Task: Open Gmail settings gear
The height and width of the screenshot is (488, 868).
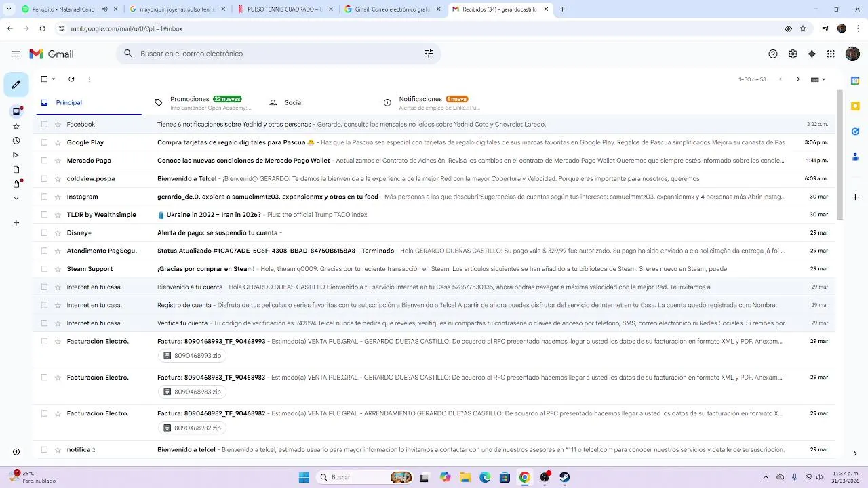Action: pos(793,54)
